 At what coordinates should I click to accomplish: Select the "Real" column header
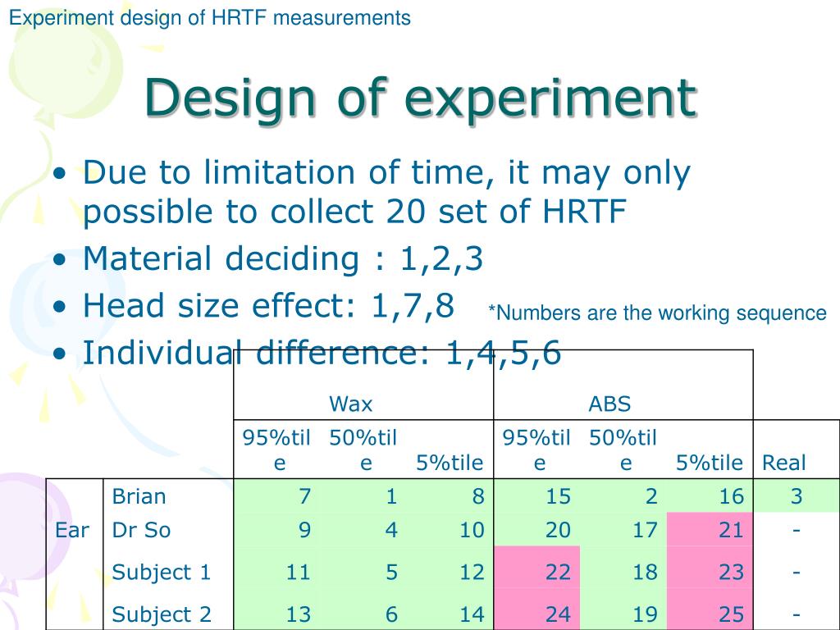tap(783, 463)
